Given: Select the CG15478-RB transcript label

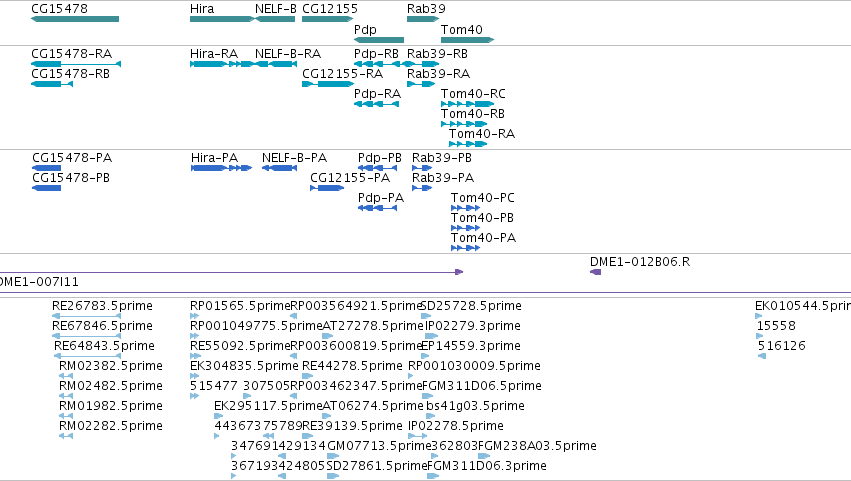Looking at the screenshot, I should [71, 73].
